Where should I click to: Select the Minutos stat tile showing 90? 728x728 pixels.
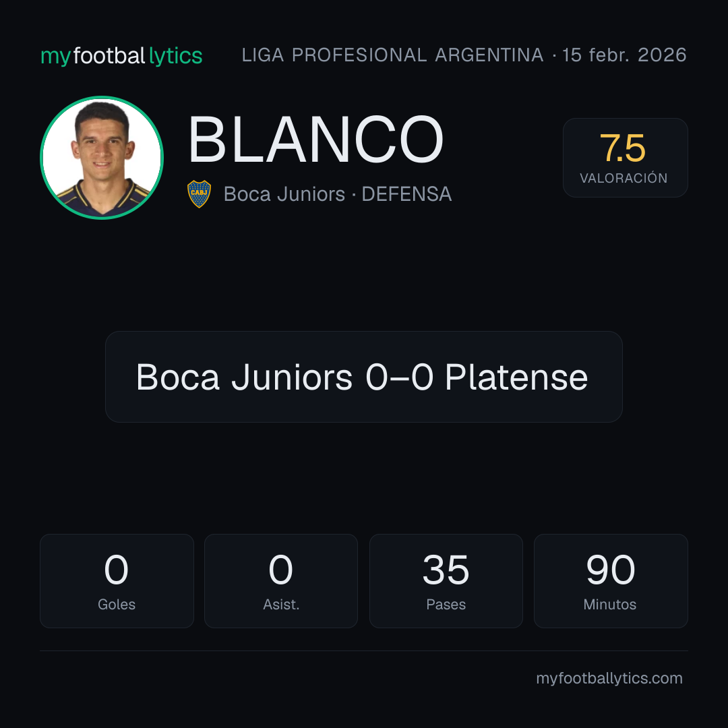[x=611, y=581]
